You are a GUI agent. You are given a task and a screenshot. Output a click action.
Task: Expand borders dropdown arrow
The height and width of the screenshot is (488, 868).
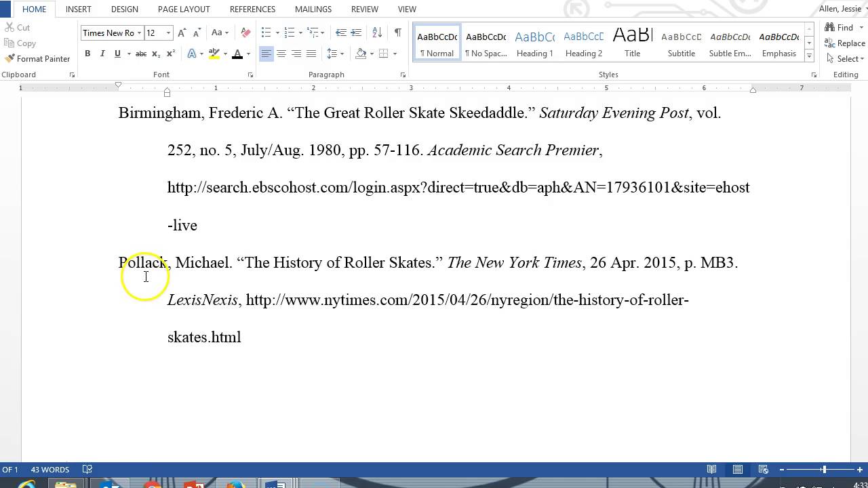[395, 54]
